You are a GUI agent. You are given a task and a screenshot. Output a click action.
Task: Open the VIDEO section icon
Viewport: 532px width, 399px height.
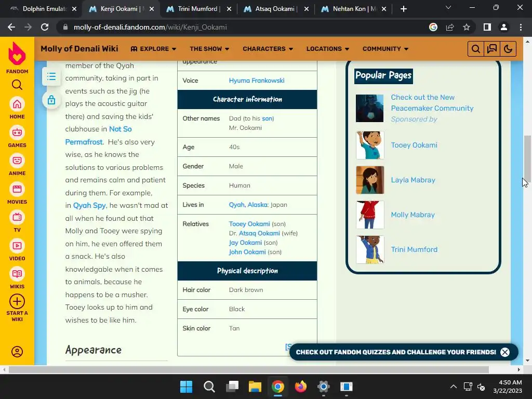tap(17, 246)
